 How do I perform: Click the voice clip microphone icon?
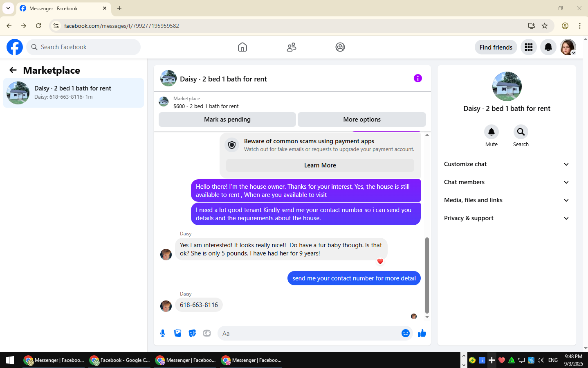163,333
